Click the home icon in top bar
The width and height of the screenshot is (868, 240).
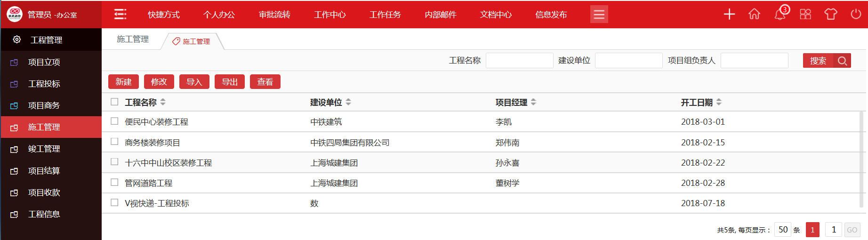[754, 14]
